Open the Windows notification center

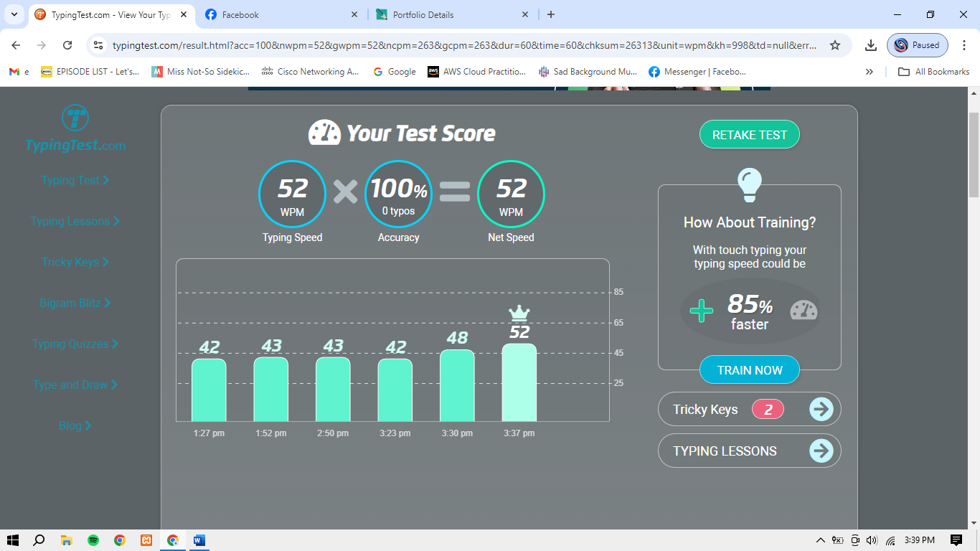click(956, 540)
